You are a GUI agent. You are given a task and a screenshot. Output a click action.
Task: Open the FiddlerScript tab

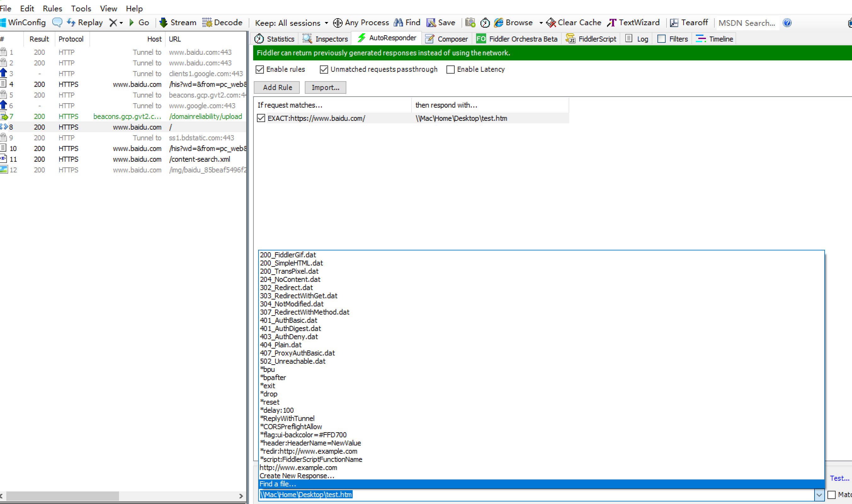click(591, 39)
